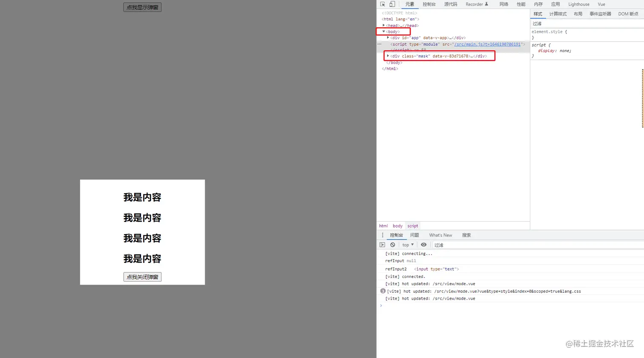Click the "[vite] connected." console line
The height and width of the screenshot is (358, 644).
(405, 277)
